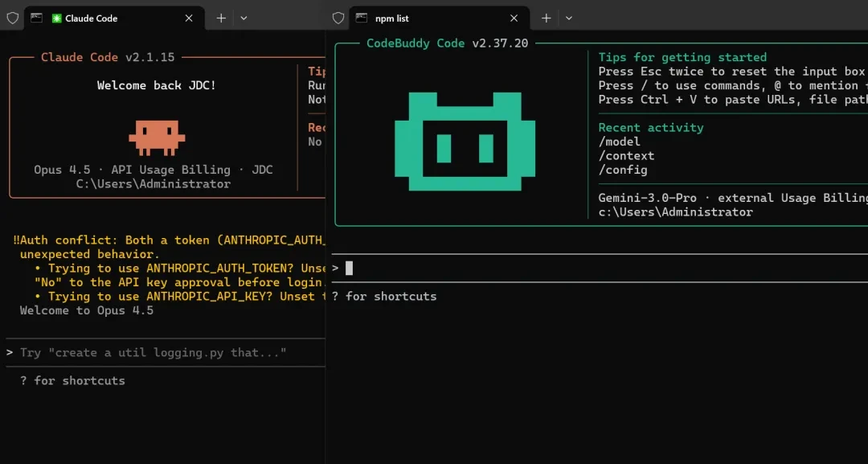Click the terminal icon on Claude Code tab
Viewport: 868px width, 464px height.
tap(36, 18)
